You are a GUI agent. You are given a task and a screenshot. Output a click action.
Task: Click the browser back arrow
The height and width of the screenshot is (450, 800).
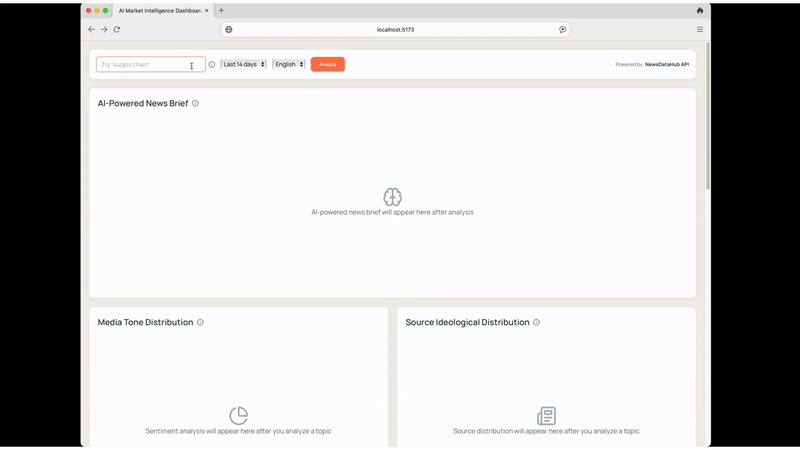coord(91,30)
